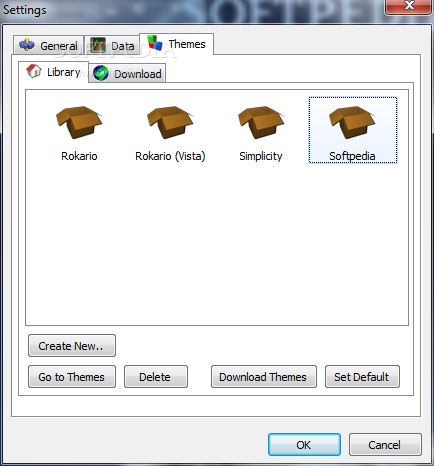Switch to the General tab
Screen dimensions: 434x466
click(x=49, y=45)
